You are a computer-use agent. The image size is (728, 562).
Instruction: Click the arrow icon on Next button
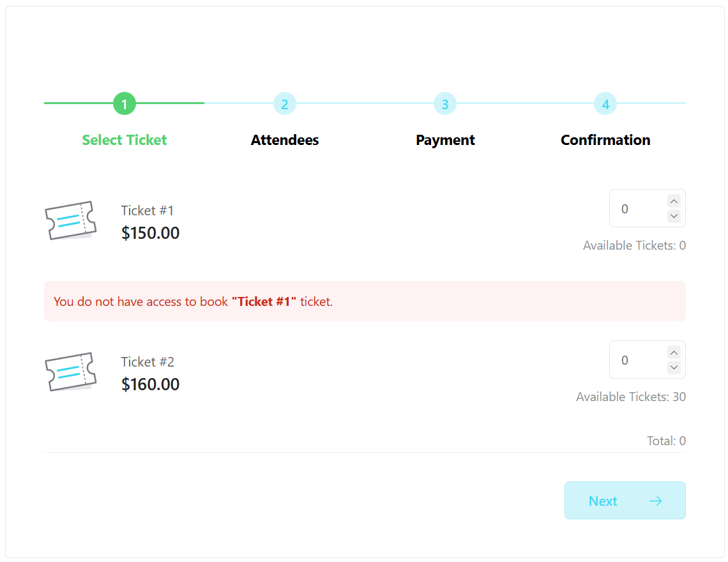(x=655, y=501)
